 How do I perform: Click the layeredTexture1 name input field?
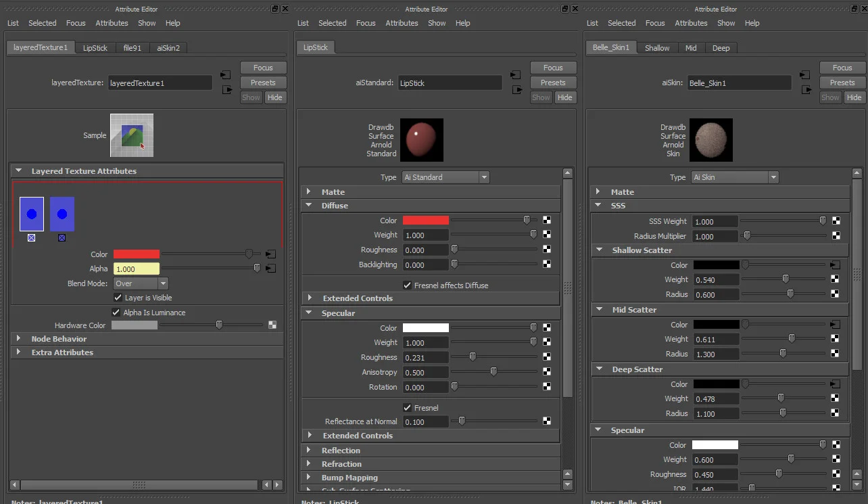point(160,83)
